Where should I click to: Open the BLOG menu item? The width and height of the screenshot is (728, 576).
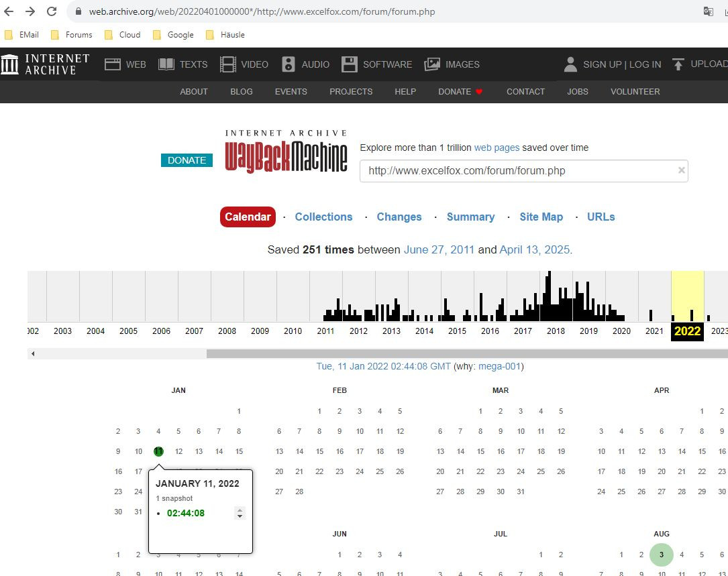click(x=242, y=91)
